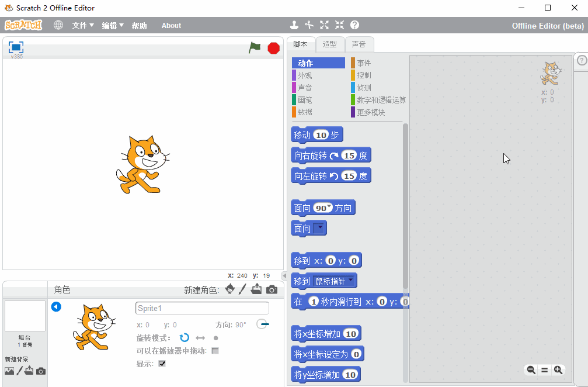
Task: Enable 可以在播放器中拖动 checkbox
Action: (x=215, y=351)
